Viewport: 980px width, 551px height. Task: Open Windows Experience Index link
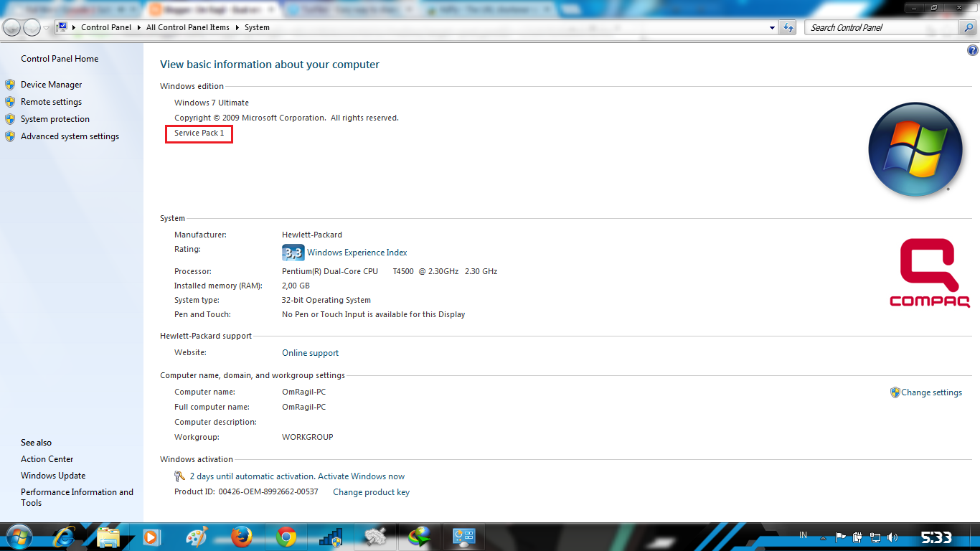pos(357,253)
